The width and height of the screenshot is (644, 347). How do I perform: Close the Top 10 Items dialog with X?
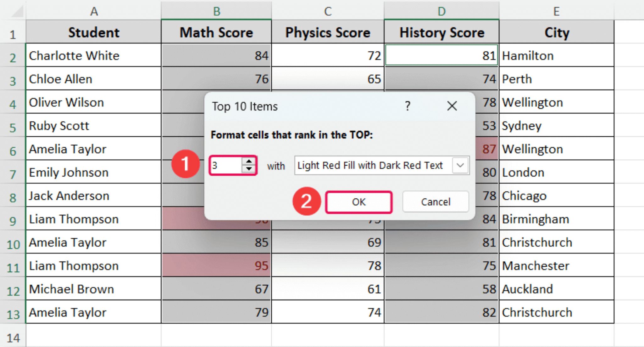pyautogui.click(x=452, y=106)
